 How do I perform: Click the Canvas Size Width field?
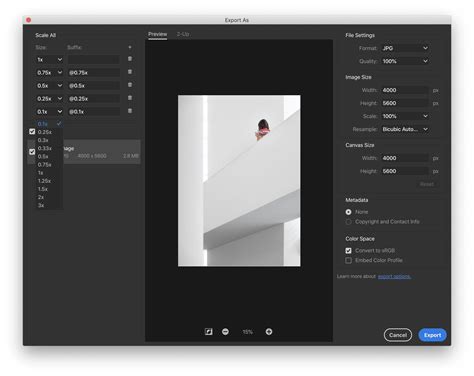point(405,158)
